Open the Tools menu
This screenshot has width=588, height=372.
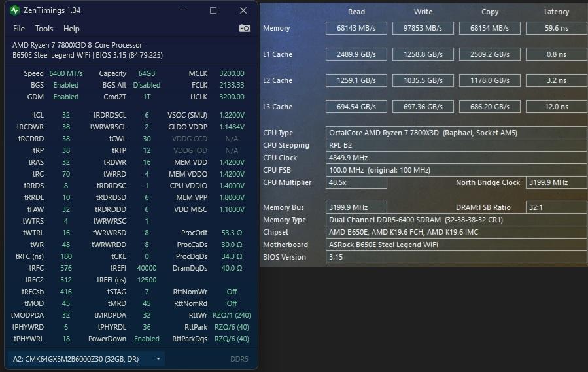pyautogui.click(x=44, y=29)
